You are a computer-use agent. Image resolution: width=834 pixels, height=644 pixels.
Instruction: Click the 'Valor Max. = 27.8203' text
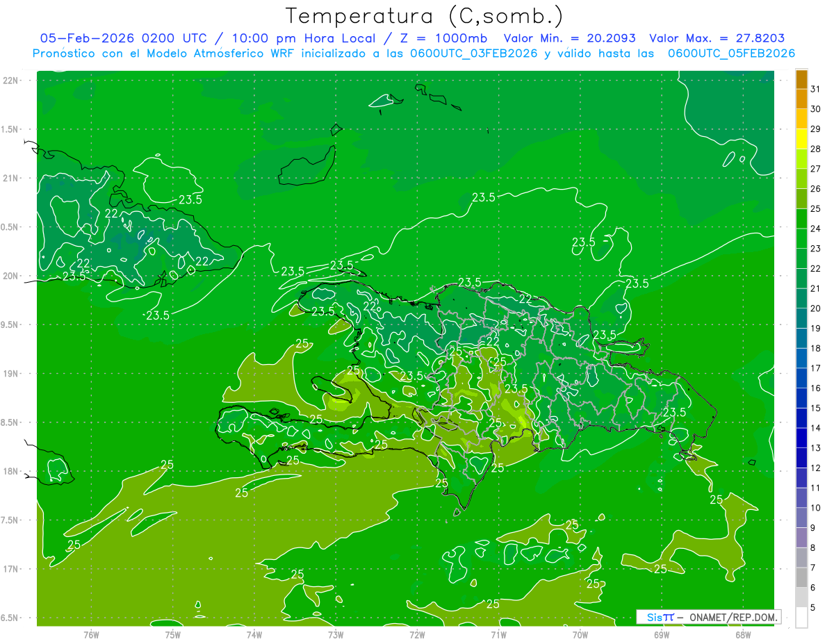(x=717, y=38)
